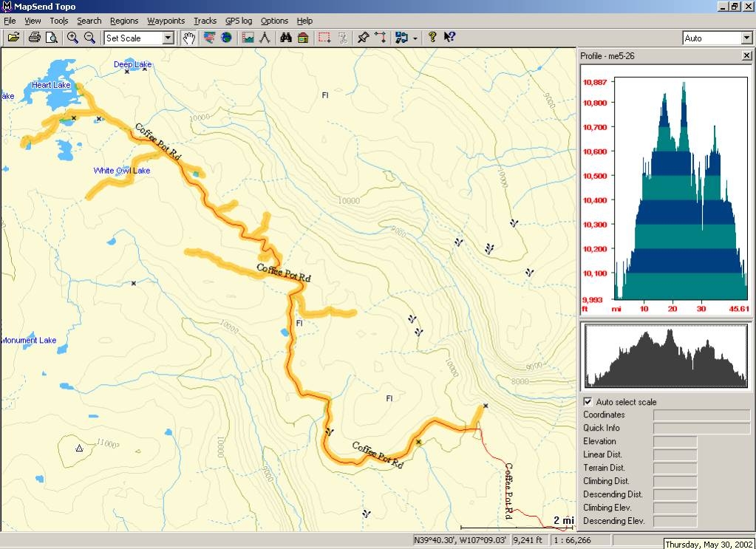Click the Climbing Dist. readout field
This screenshot has height=549, width=756.
pyautogui.click(x=675, y=481)
